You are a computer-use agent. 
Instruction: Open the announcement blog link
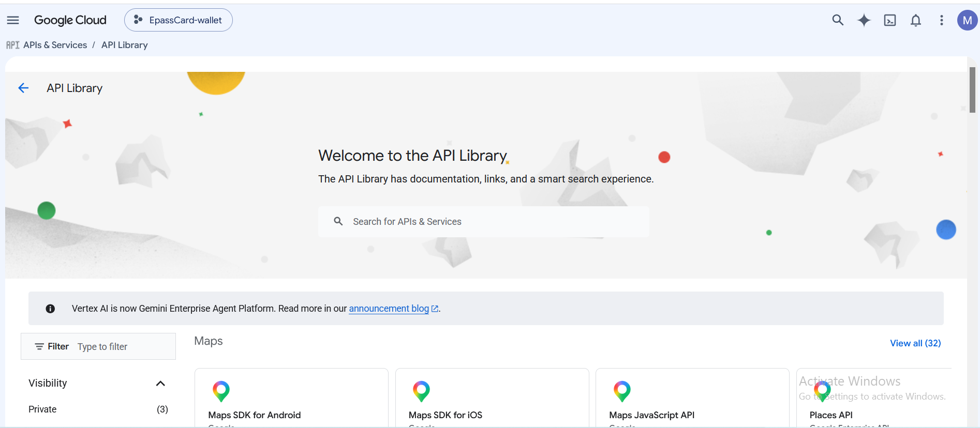click(393, 309)
